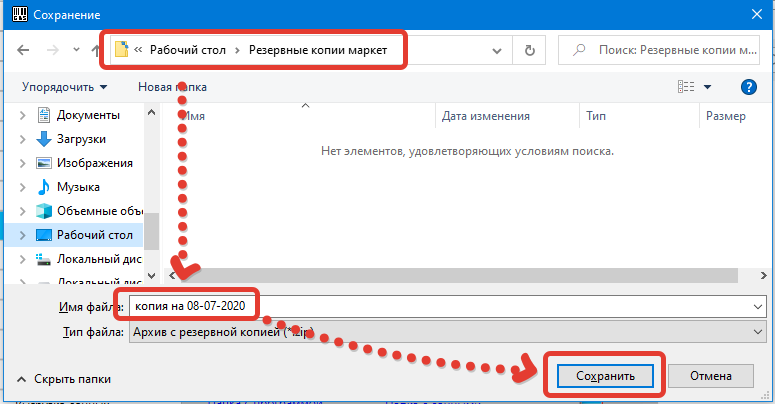Viewport: 775px width, 404px height.
Task: Click the view mode icon
Action: (x=686, y=87)
